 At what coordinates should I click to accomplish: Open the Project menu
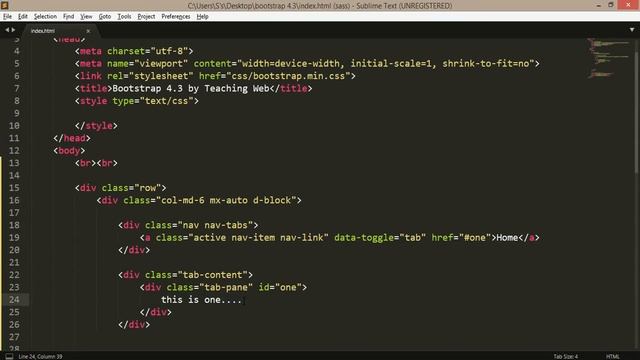coord(146,16)
